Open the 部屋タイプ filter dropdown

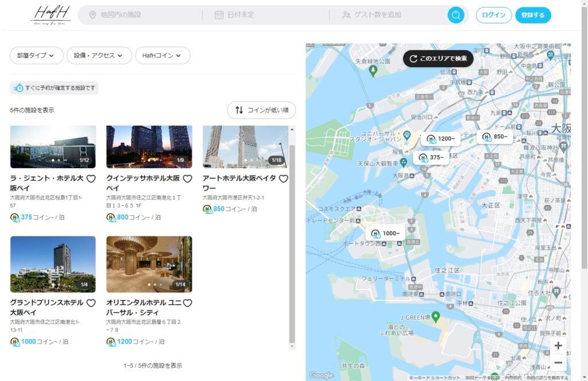(x=36, y=56)
